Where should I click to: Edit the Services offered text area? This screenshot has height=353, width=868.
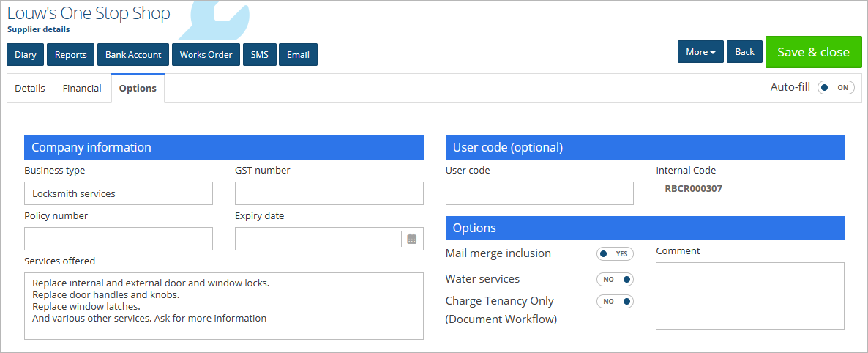(224, 306)
